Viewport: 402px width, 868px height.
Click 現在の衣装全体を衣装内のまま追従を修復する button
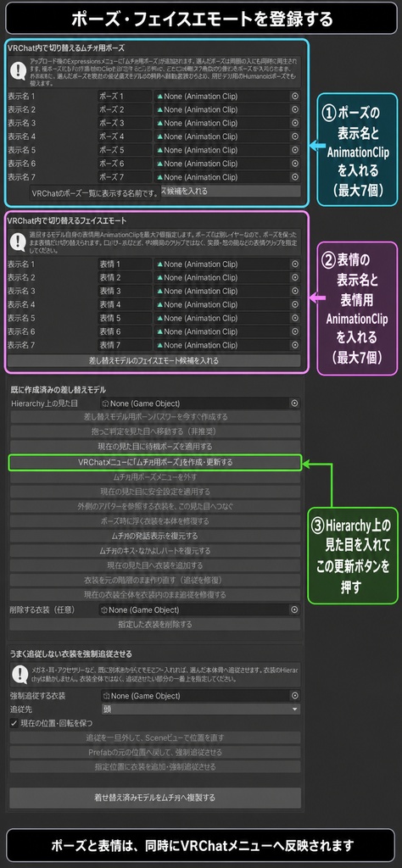click(x=155, y=595)
